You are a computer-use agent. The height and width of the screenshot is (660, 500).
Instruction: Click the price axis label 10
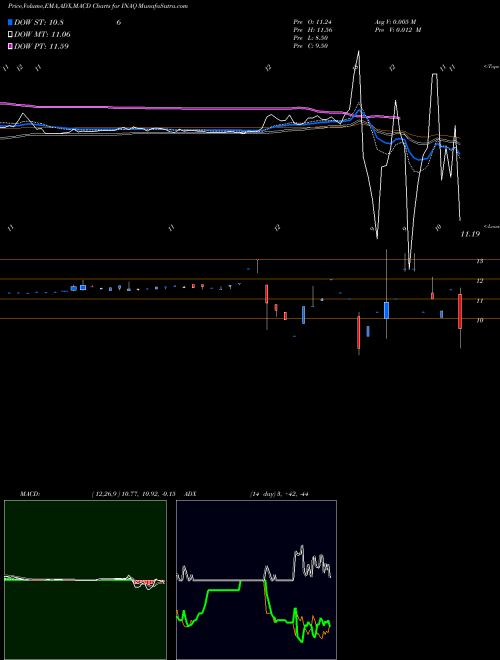(479, 320)
